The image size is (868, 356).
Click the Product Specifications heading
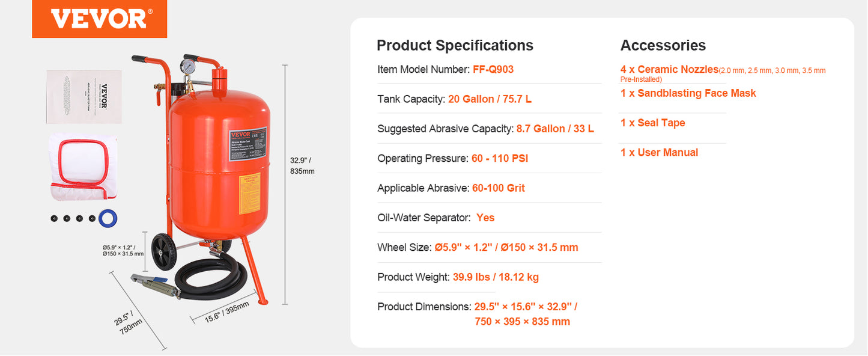[x=455, y=46]
